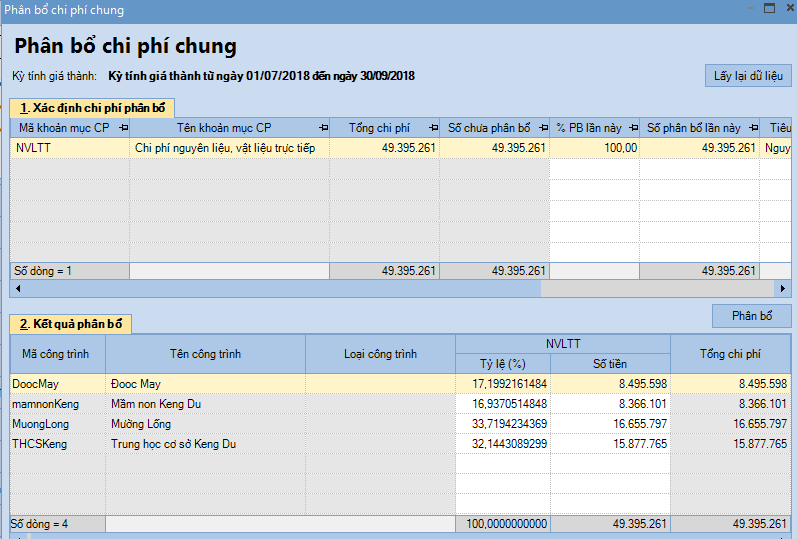Click 8.495.598 in DoocMay row's Số tiền column

610,384
